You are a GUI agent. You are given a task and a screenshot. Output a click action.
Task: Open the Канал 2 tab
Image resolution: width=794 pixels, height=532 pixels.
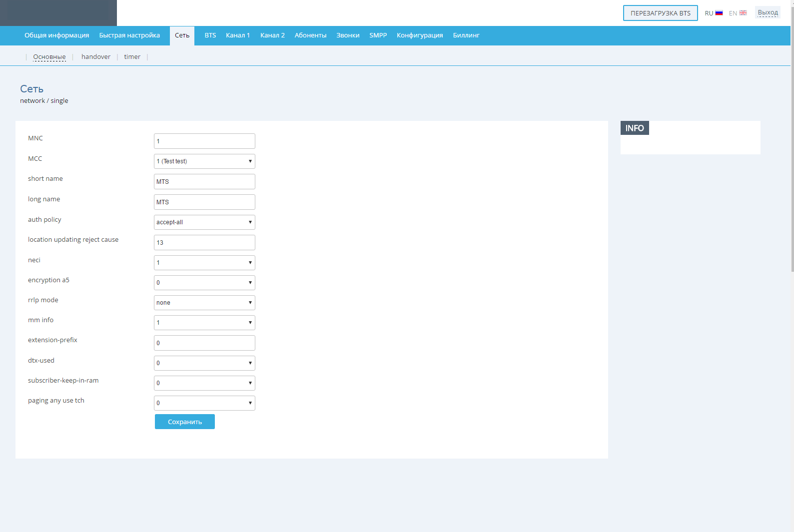(272, 35)
